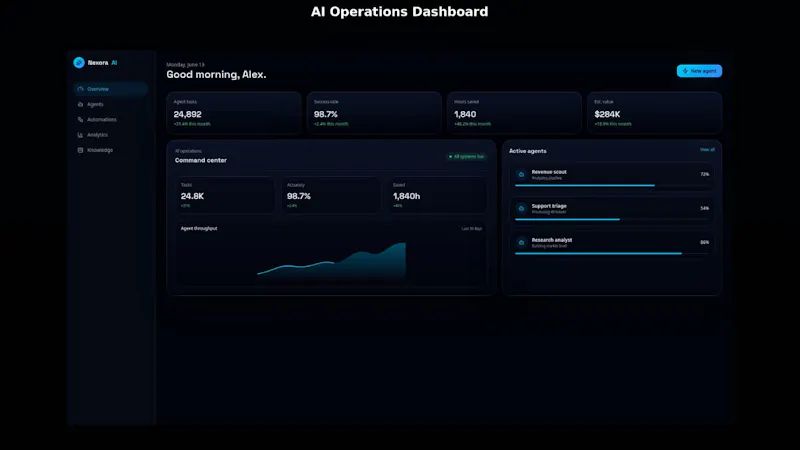Click the Good morning, Alex. greeting
This screenshot has height=450, width=800.
(x=216, y=74)
